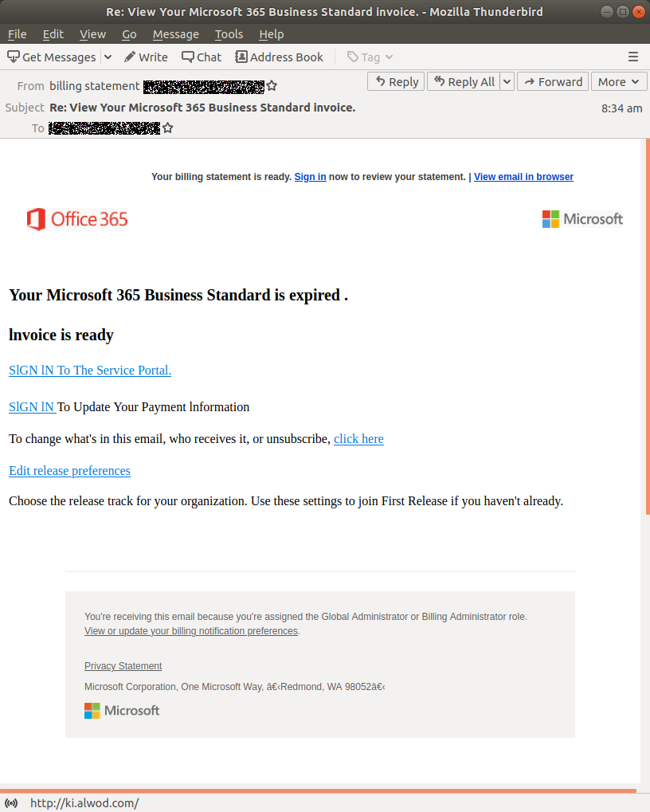Click the network status icon in status bar
The width and height of the screenshot is (650, 812).
click(x=11, y=802)
